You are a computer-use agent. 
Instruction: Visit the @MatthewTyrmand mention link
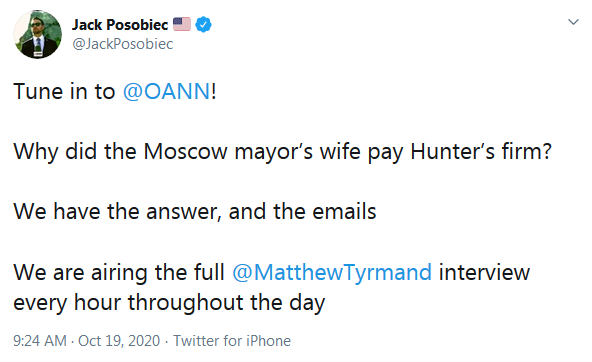click(332, 272)
